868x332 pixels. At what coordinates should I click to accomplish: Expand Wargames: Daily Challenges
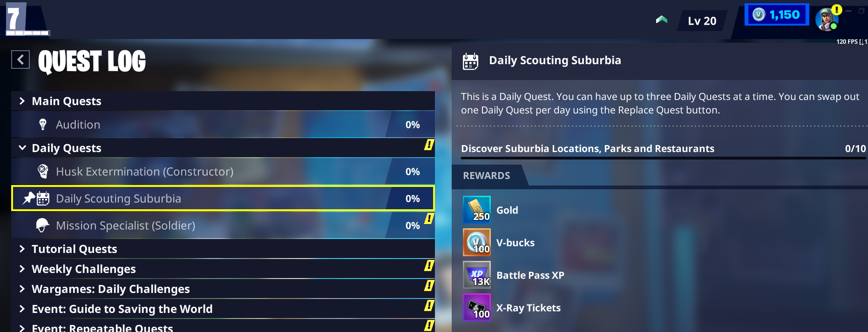(22, 289)
